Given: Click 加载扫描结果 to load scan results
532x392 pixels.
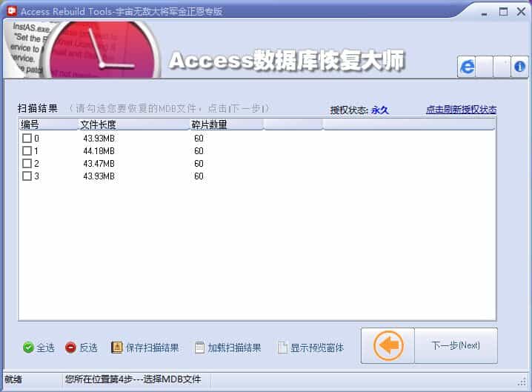Looking at the screenshot, I should [x=228, y=348].
